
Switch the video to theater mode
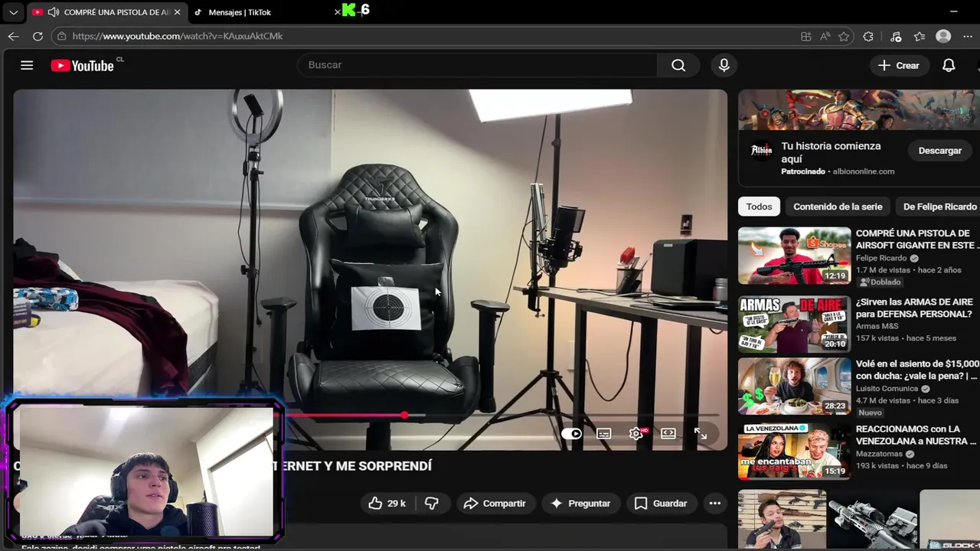pyautogui.click(x=668, y=433)
